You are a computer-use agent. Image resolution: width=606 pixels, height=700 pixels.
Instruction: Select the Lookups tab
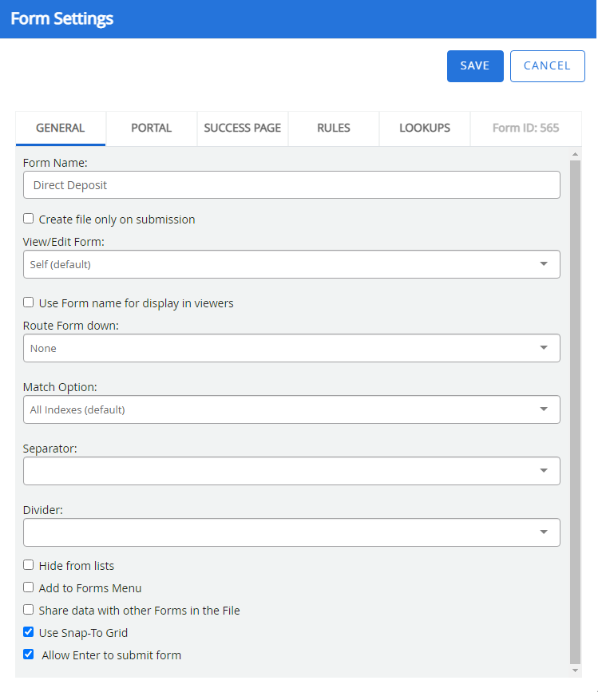click(424, 129)
